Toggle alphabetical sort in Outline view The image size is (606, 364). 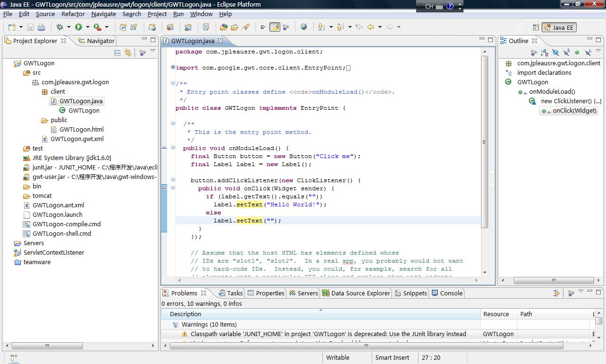click(544, 53)
